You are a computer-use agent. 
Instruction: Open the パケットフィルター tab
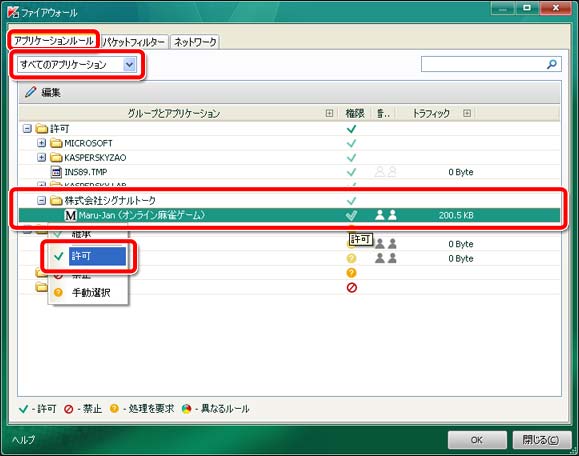tap(134, 42)
